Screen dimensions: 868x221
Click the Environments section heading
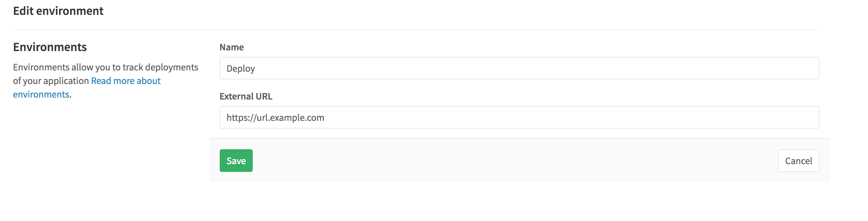tap(49, 47)
